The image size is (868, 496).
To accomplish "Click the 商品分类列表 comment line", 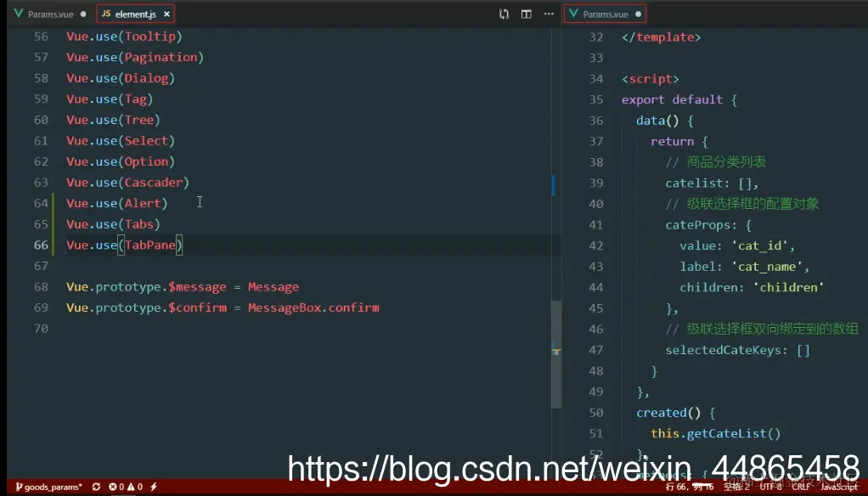I will tap(715, 161).
